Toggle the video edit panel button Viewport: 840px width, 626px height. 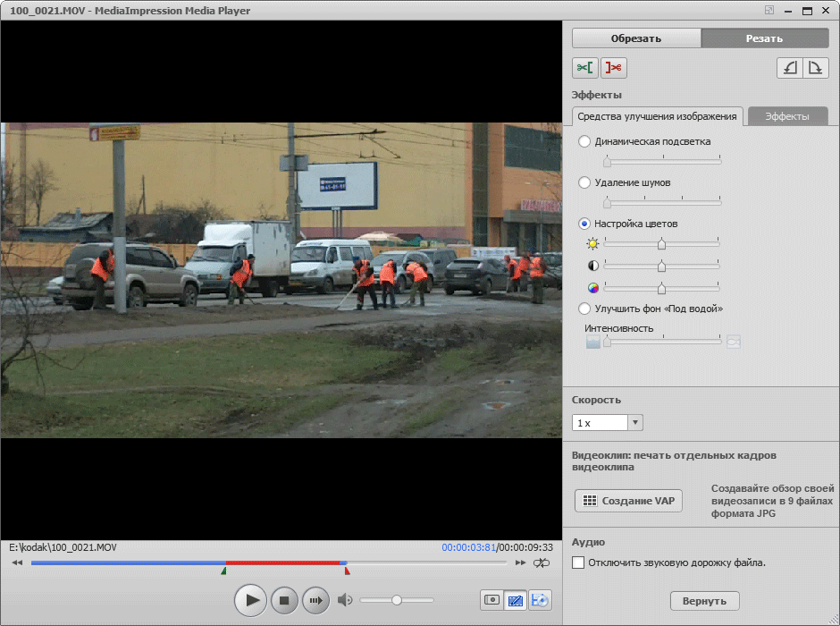(516, 600)
